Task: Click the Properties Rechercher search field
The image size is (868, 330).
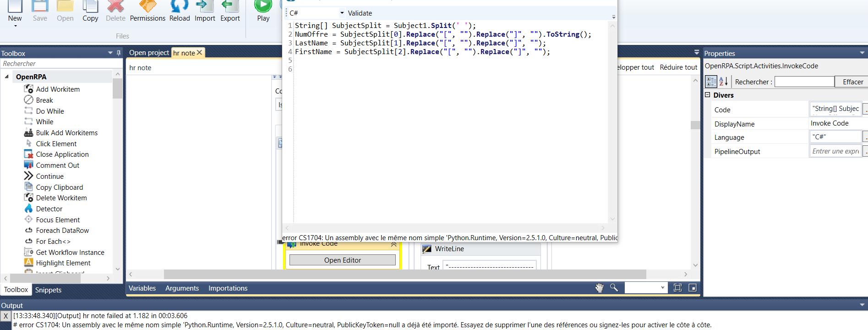Action: pyautogui.click(x=804, y=82)
